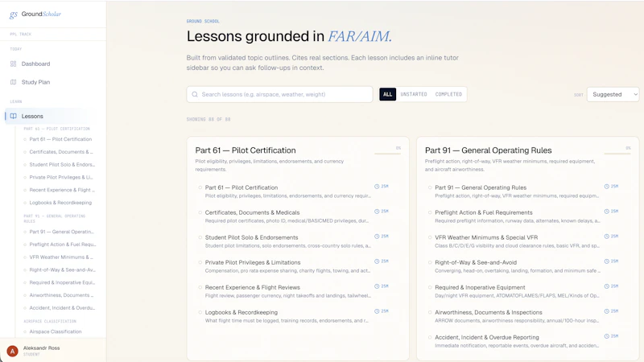This screenshot has height=362, width=644.
Task: Open sidebar item Recent Experience & Flight
Action: [62, 190]
